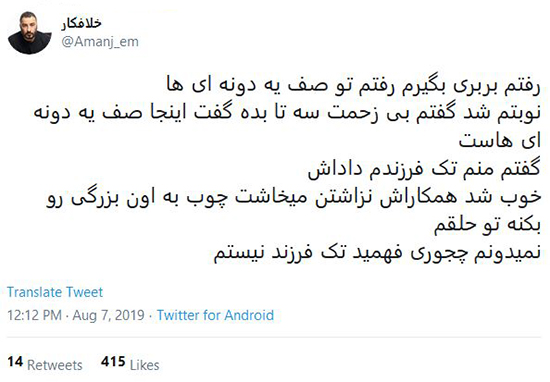Open the profile photo of the tweet author
550x382 pixels.
(30, 33)
